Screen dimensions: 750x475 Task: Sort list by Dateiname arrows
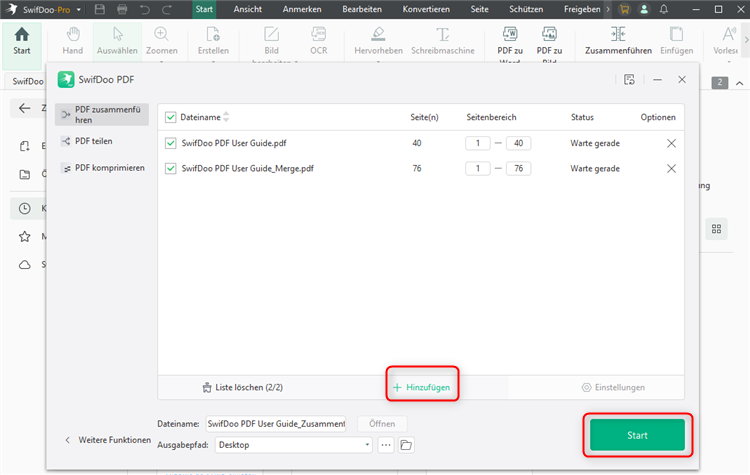point(226,117)
